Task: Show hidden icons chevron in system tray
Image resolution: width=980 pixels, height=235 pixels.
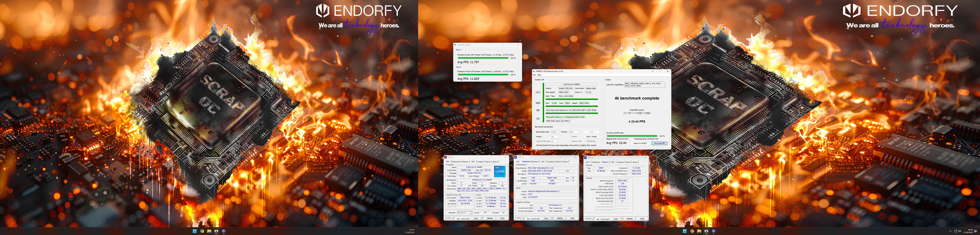Action: (950, 231)
